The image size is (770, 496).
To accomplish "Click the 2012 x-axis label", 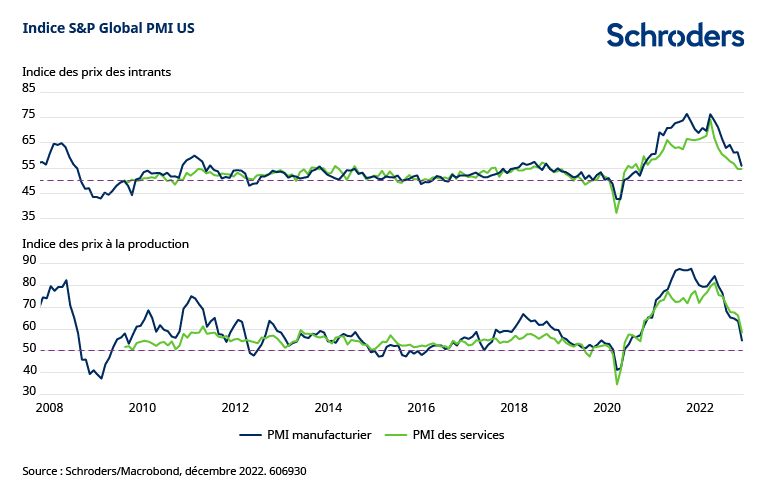I will pos(235,408).
